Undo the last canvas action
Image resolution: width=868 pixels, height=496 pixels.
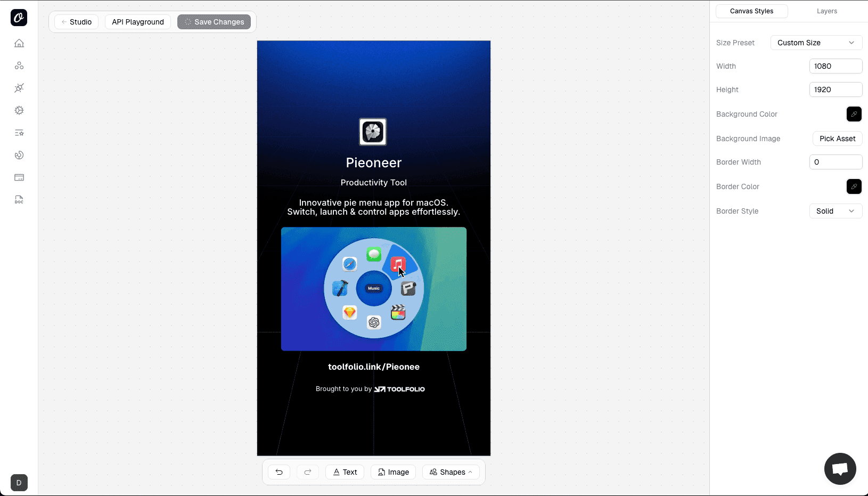point(279,472)
